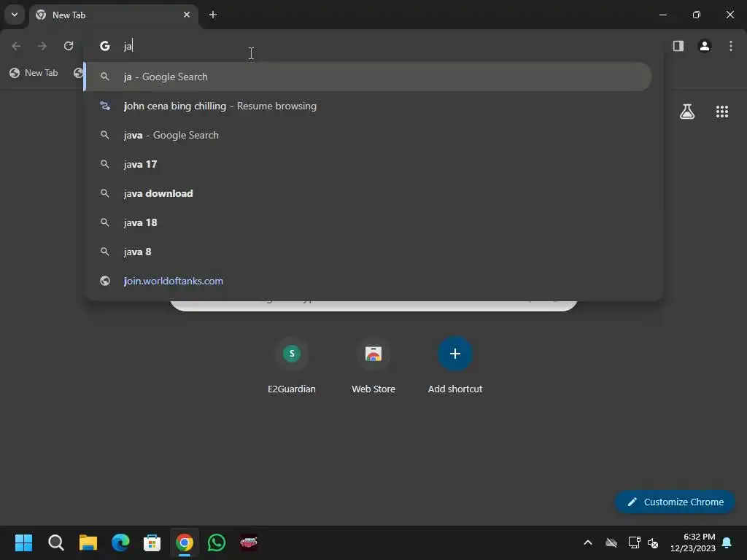Open Windows taskbar search
This screenshot has width=747, height=560.
coord(55,542)
